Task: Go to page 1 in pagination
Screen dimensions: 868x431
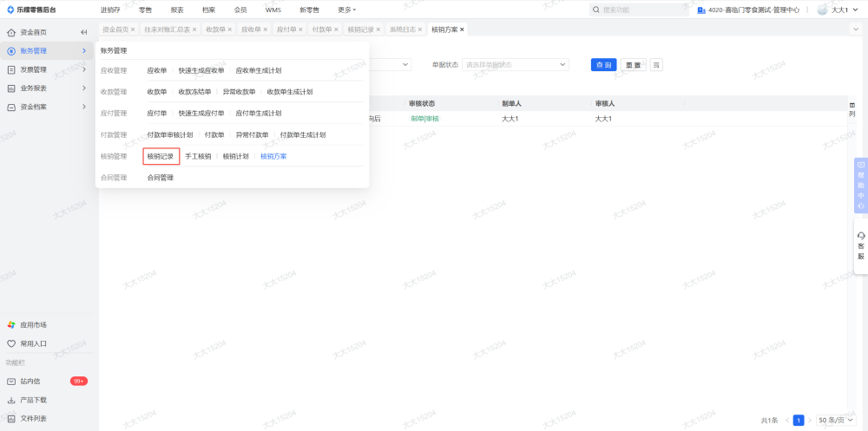Action: [799, 421]
